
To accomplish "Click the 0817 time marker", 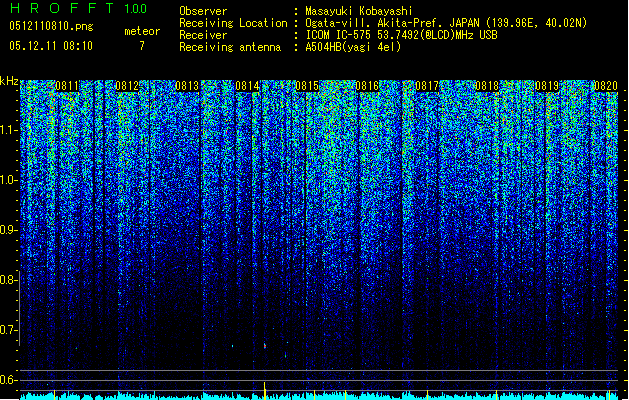I will tap(427, 86).
